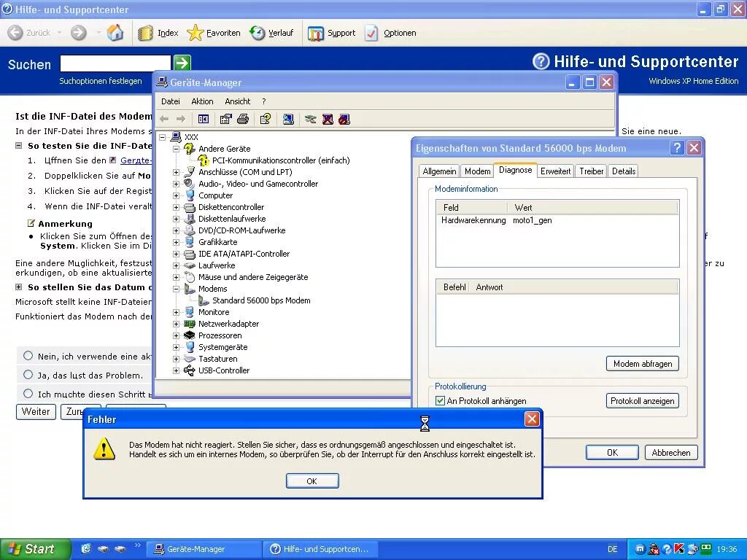Collapse the Modems node
This screenshot has height=560, width=747.
point(177,289)
